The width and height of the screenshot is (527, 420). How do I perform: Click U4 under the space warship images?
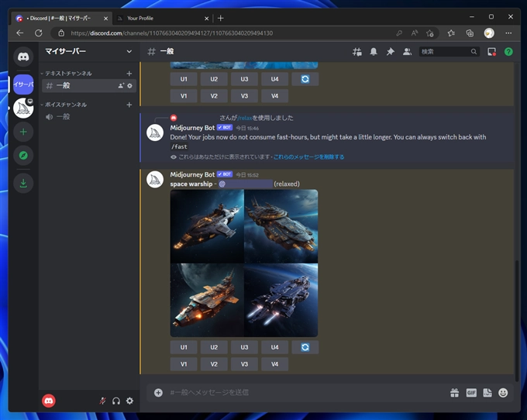[x=274, y=347]
